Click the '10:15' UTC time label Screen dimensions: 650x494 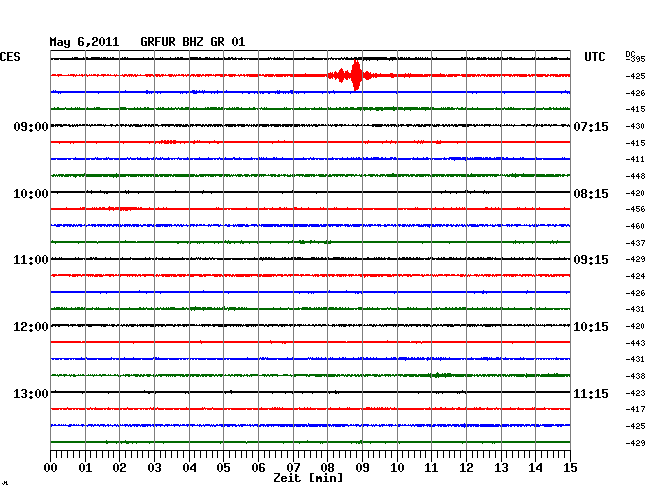pyautogui.click(x=591, y=327)
